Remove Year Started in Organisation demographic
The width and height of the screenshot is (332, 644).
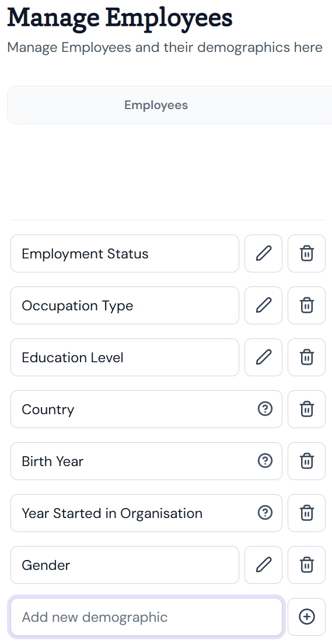click(306, 513)
